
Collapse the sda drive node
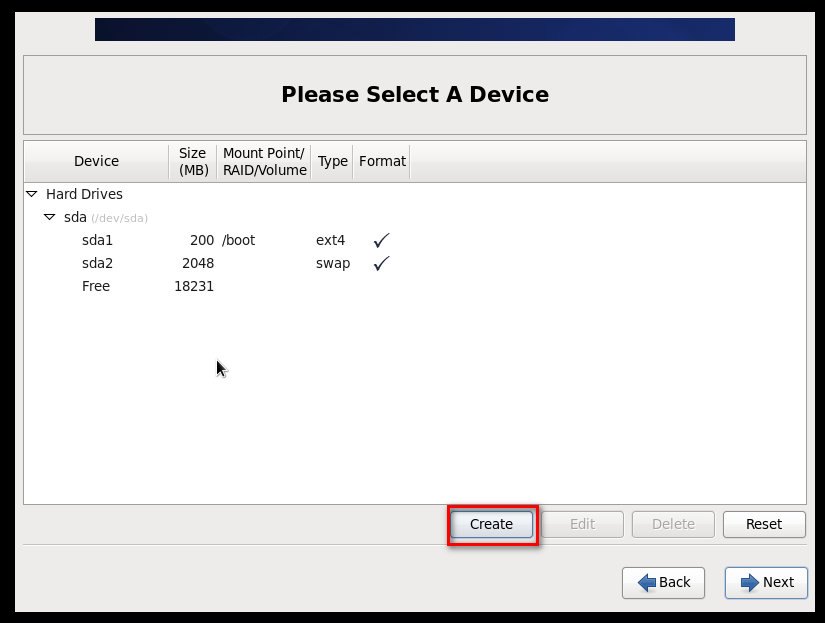pyautogui.click(x=49, y=217)
